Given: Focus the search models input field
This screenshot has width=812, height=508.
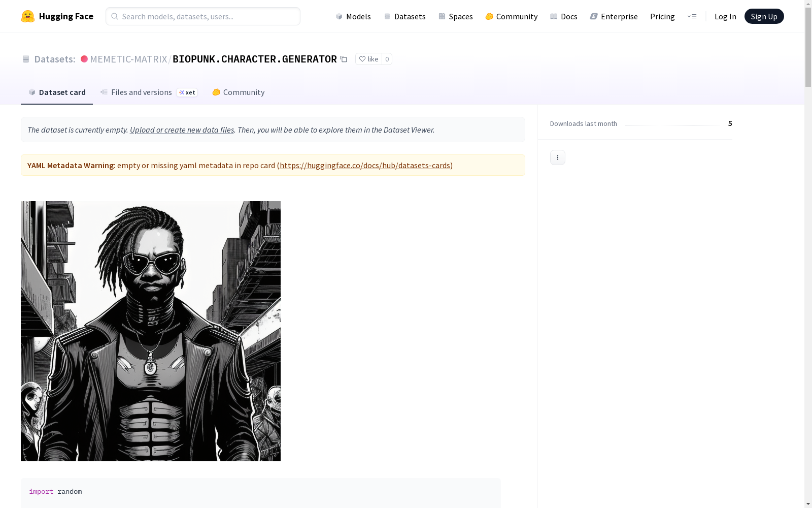Looking at the screenshot, I should point(203,16).
